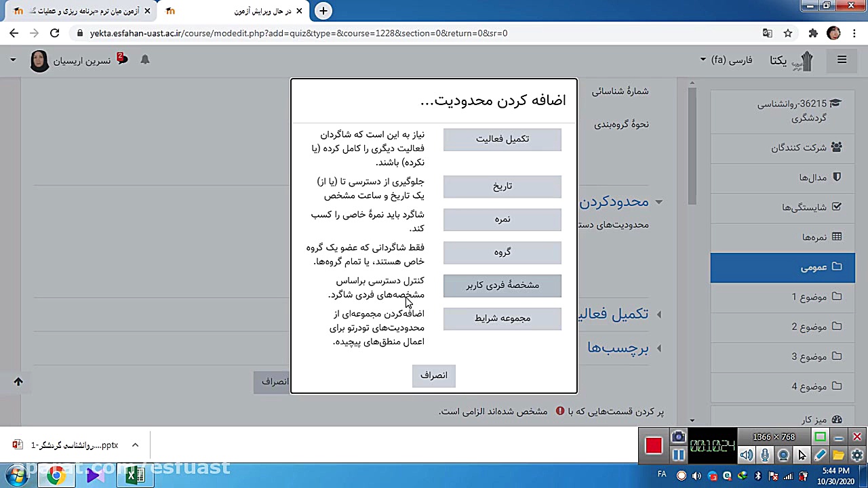Open the Google Translate page icon

pyautogui.click(x=767, y=33)
